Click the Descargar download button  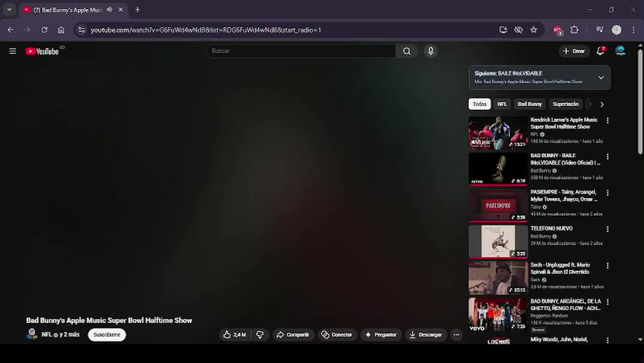[x=426, y=335]
